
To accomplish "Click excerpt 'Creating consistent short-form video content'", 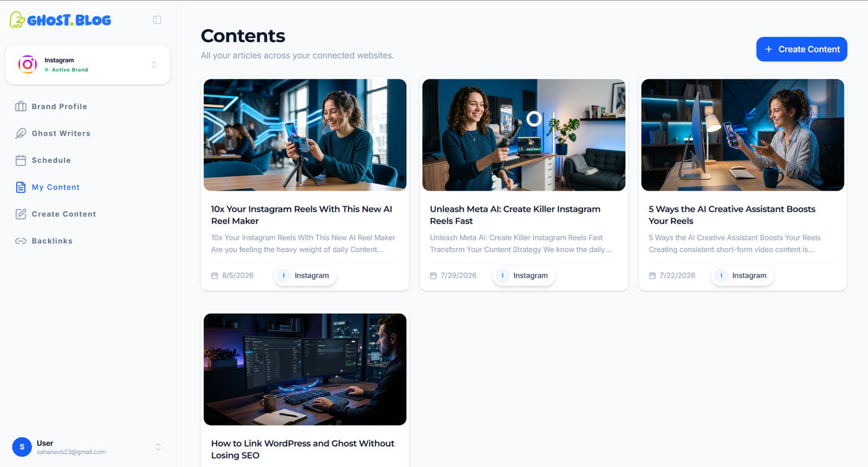I will (732, 250).
